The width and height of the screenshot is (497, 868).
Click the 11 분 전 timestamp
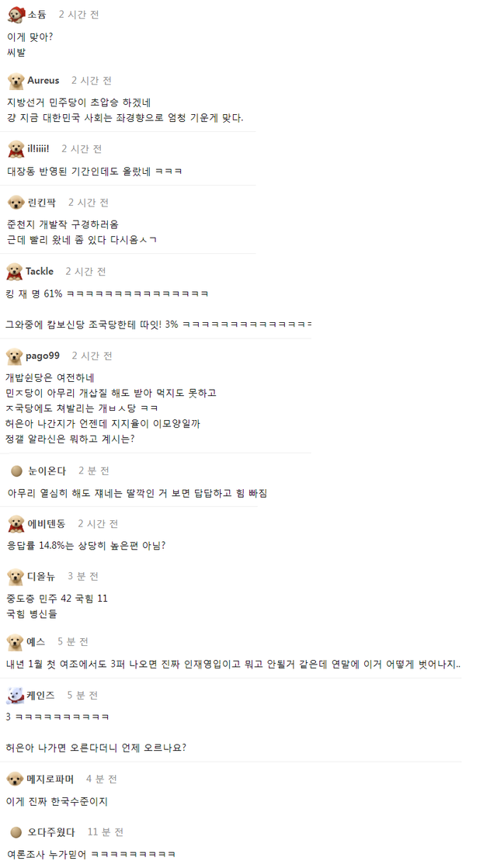[105, 832]
